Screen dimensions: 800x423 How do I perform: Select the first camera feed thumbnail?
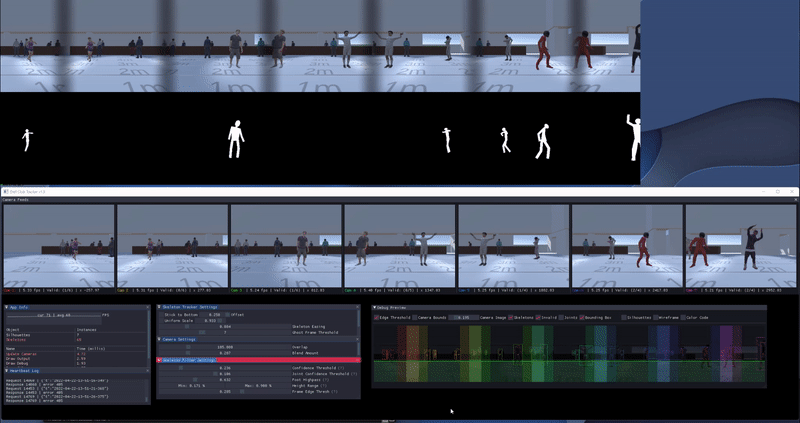(x=58, y=246)
